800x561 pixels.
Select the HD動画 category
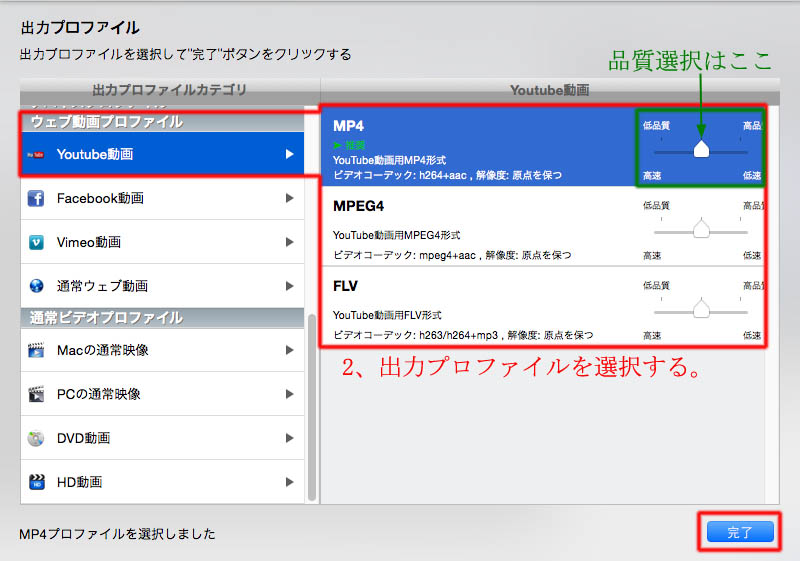point(162,482)
